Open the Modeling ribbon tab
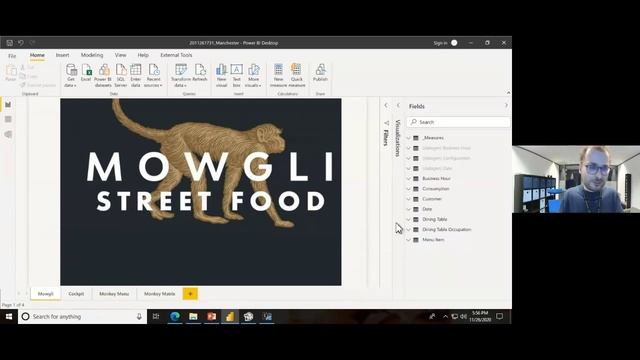The image size is (640, 360). tap(92, 55)
